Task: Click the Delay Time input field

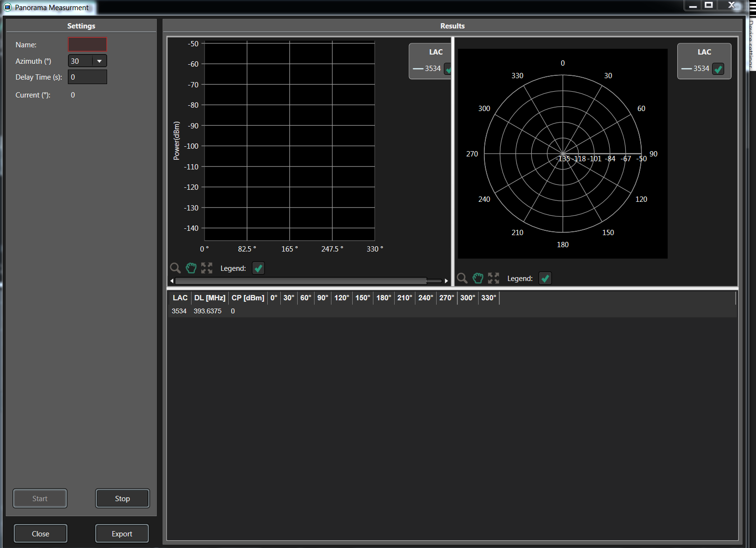Action: [x=87, y=77]
